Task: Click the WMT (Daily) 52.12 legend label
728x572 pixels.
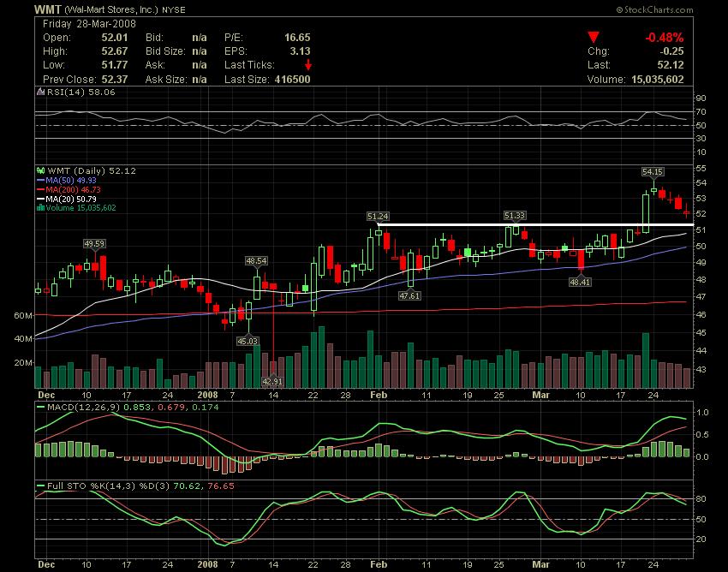Action: [x=92, y=171]
